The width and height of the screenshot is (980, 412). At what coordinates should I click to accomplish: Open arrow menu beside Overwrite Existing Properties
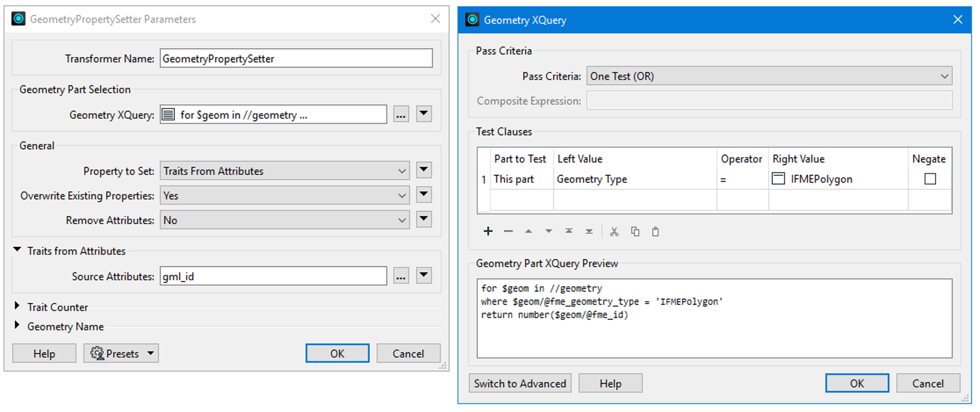[x=424, y=195]
